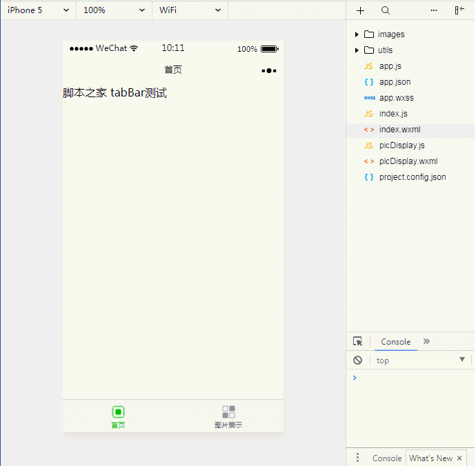The image size is (476, 466).
Task: Click the utils folder icon
Action: click(369, 50)
